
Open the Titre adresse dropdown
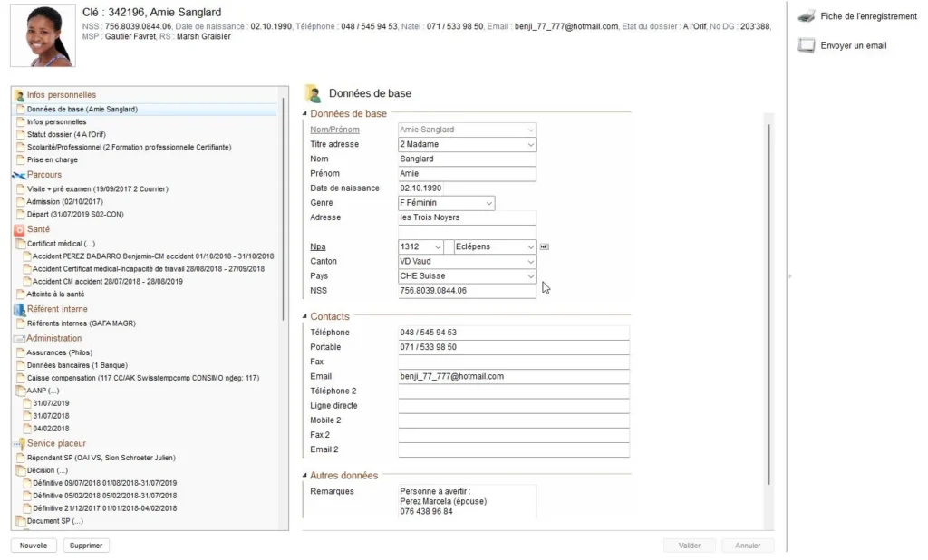coord(530,144)
